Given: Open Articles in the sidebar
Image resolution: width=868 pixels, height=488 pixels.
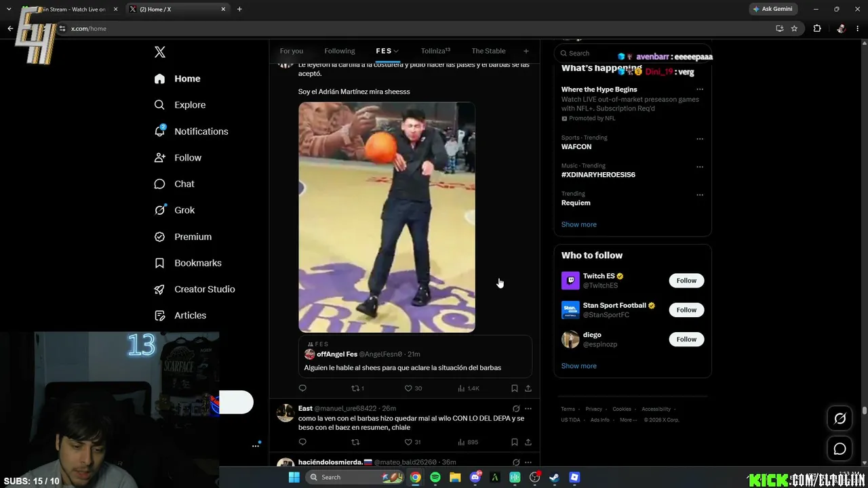Looking at the screenshot, I should [x=180, y=315].
